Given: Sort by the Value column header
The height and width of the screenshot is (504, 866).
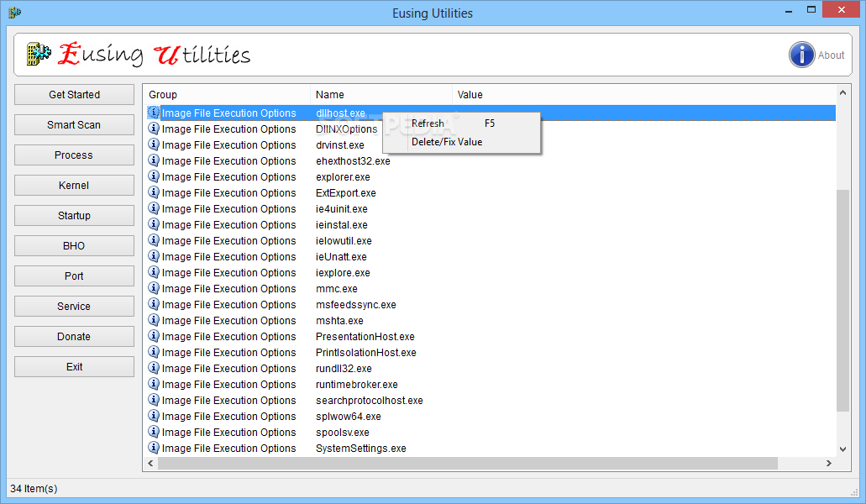Looking at the screenshot, I should point(643,94).
